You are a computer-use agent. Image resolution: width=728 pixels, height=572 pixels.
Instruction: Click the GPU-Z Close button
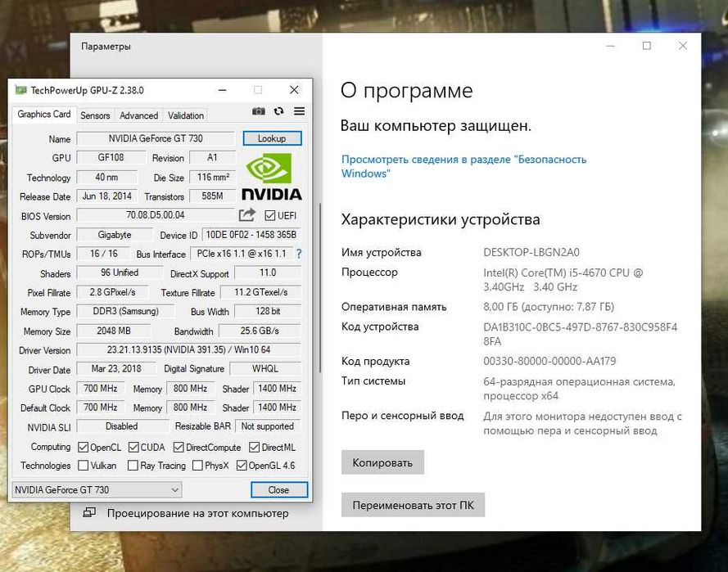point(278,490)
